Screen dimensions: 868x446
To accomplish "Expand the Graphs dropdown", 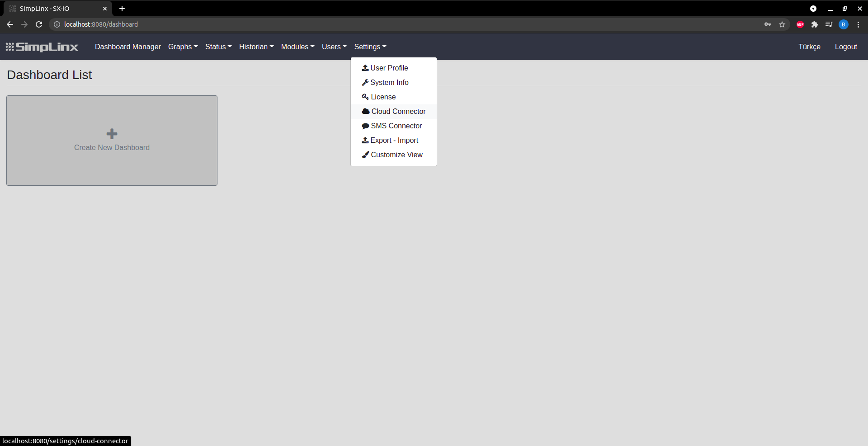I will coord(183,47).
